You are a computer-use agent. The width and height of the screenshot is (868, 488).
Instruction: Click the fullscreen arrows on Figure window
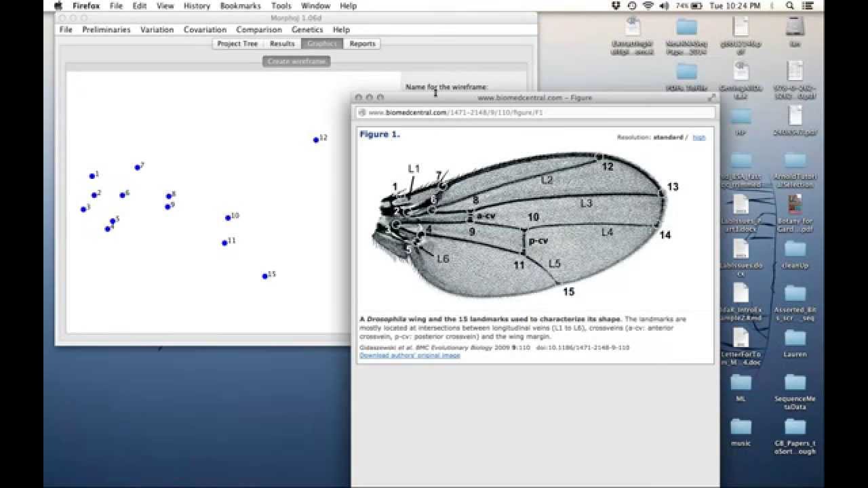712,98
